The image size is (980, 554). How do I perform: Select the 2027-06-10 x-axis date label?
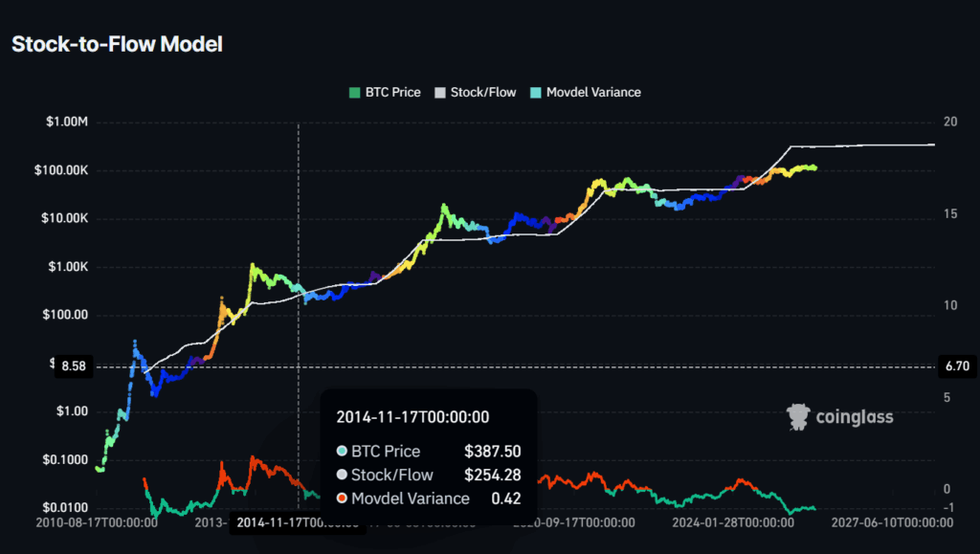(894, 523)
